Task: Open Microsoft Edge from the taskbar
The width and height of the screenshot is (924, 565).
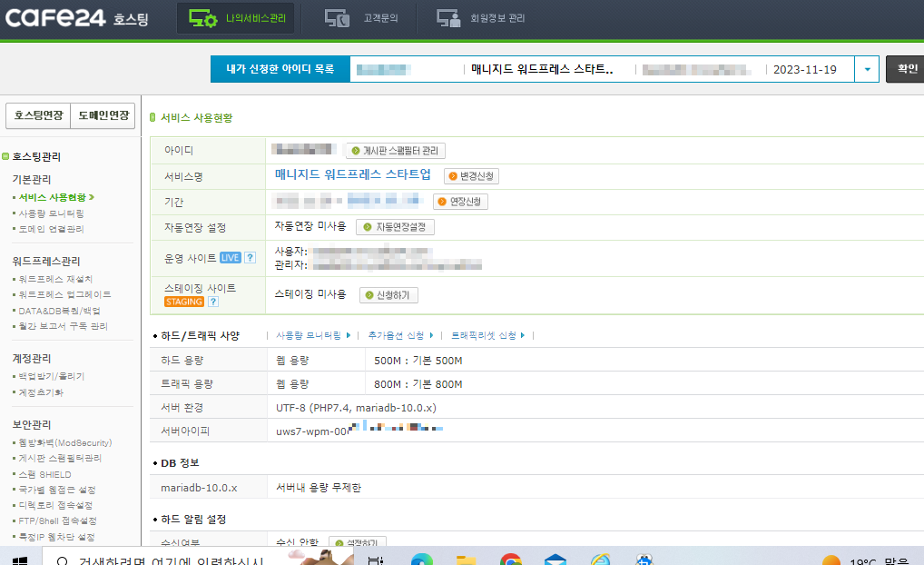Action: [422, 560]
